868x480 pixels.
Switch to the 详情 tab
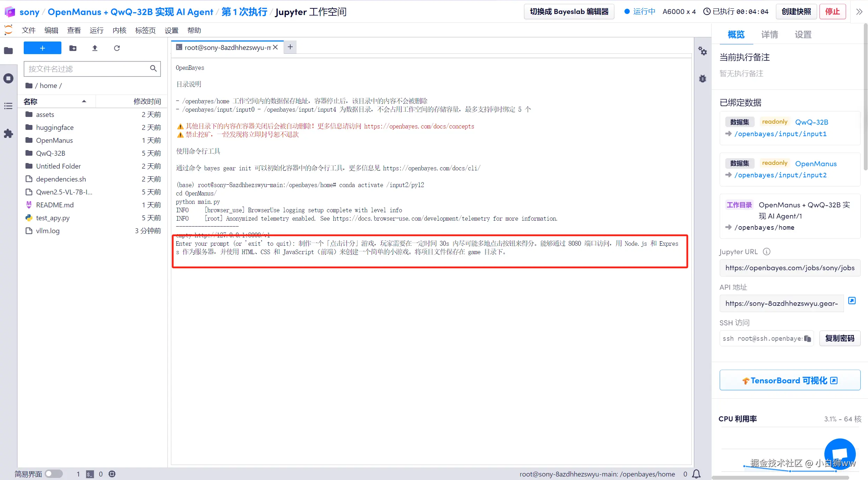(x=769, y=35)
